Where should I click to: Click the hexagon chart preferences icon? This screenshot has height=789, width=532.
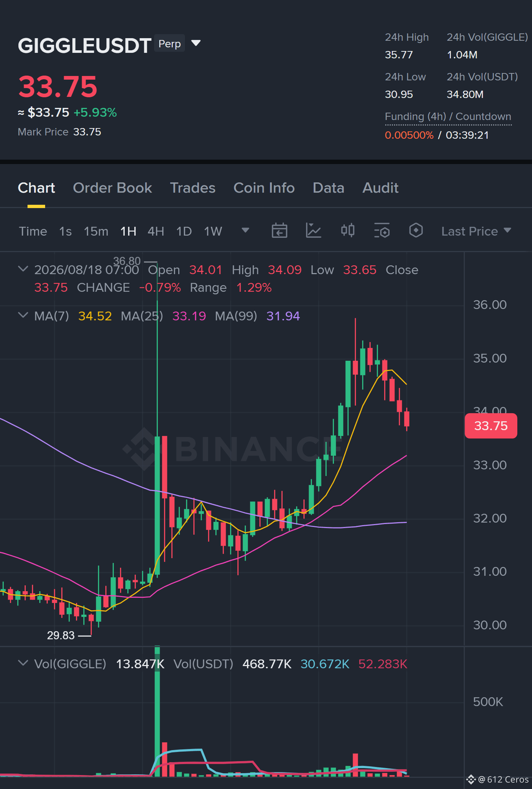pyautogui.click(x=416, y=231)
